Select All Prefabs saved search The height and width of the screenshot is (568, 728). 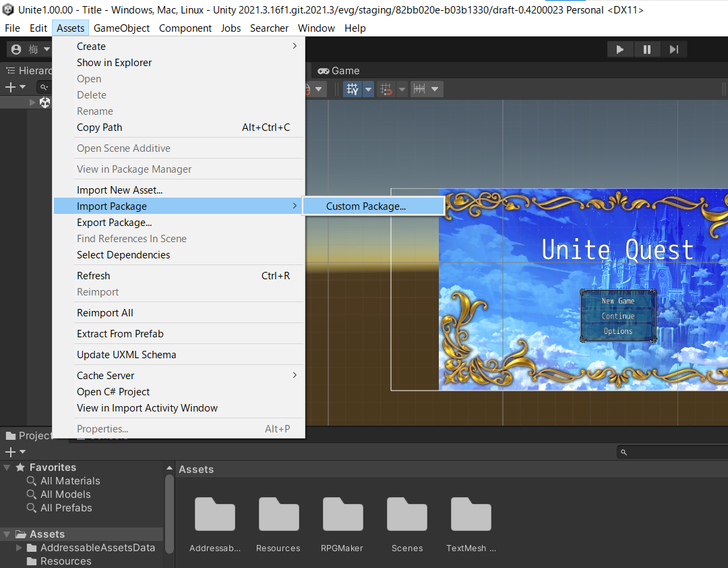(x=66, y=508)
